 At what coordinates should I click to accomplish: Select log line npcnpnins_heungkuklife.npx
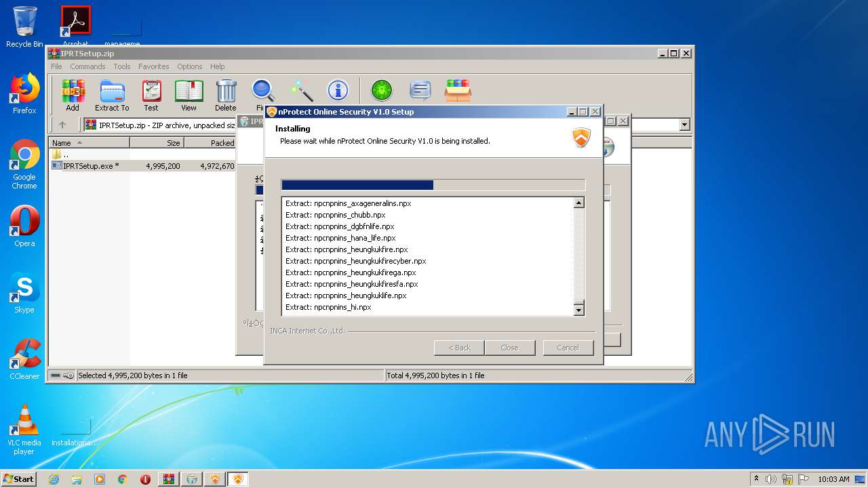pyautogui.click(x=346, y=296)
